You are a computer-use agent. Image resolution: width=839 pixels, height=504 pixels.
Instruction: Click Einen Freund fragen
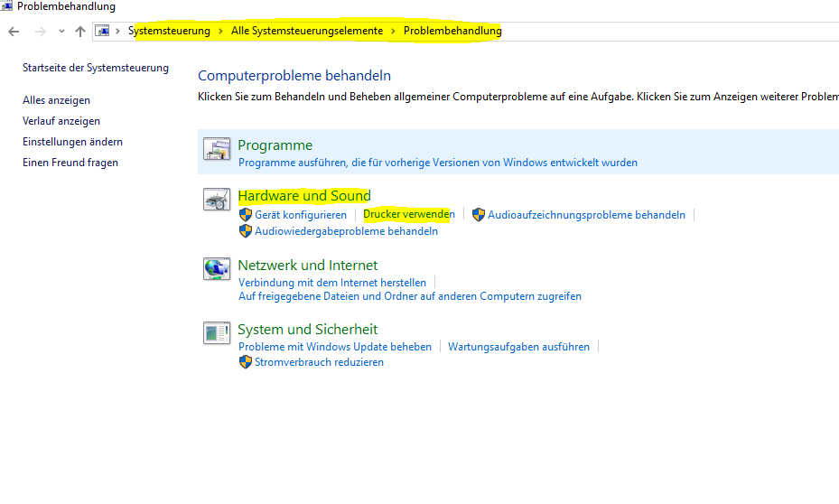coord(70,163)
